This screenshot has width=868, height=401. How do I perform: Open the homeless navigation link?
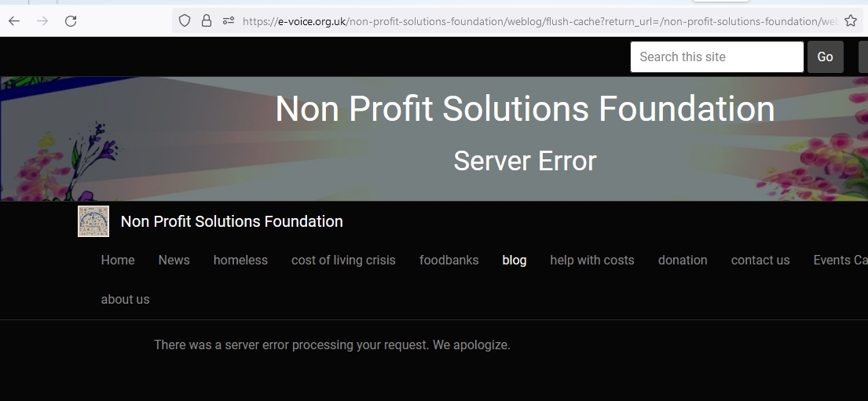(x=240, y=260)
